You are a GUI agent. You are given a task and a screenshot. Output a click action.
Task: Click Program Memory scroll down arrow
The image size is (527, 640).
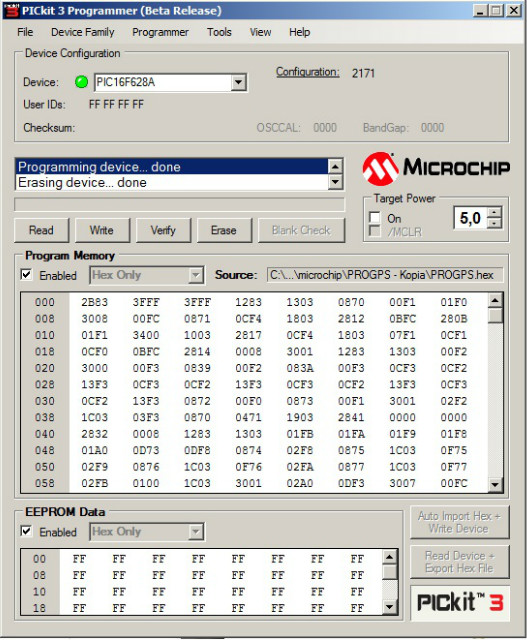495,484
